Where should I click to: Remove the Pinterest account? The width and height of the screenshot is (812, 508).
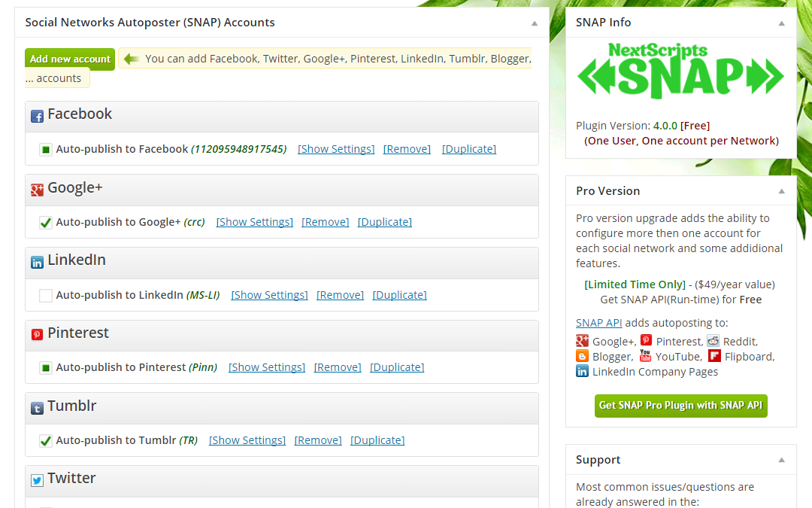point(338,367)
